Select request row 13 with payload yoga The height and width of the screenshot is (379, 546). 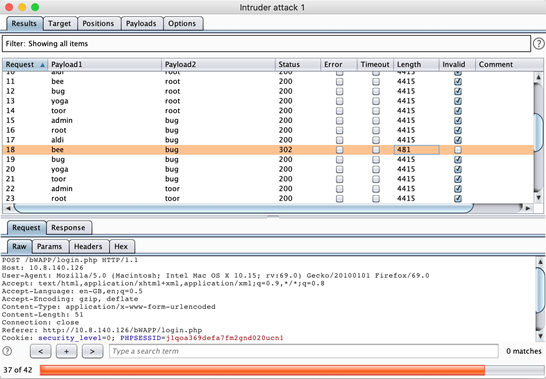coord(268,101)
